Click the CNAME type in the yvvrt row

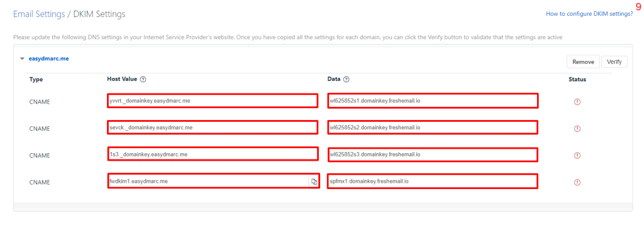pos(40,102)
